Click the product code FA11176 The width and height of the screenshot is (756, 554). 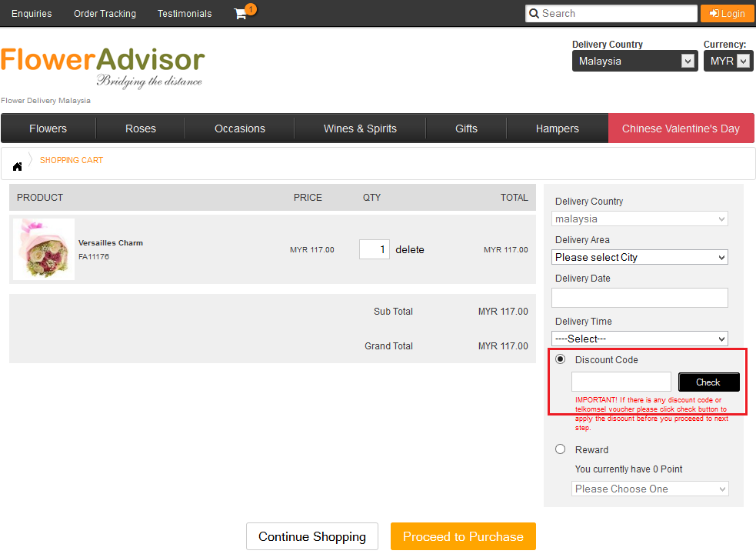tap(94, 257)
